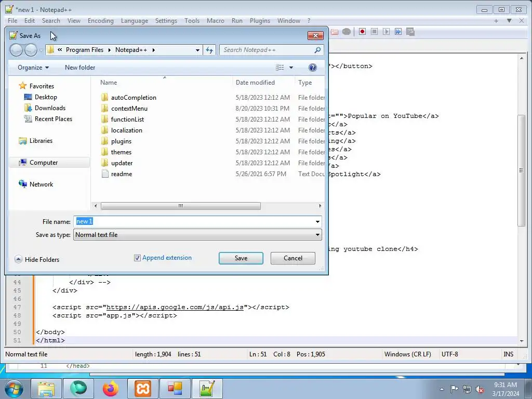The width and height of the screenshot is (532, 399).
Task: Click the editor's vertical scrollbar thumb
Action: pyautogui.click(x=521, y=170)
